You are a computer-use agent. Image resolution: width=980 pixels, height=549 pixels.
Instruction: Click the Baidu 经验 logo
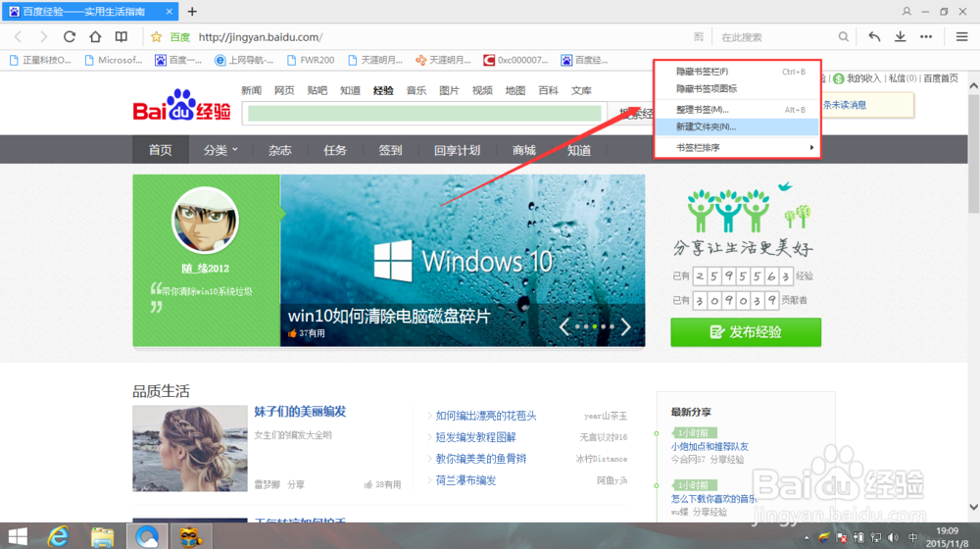point(182,105)
